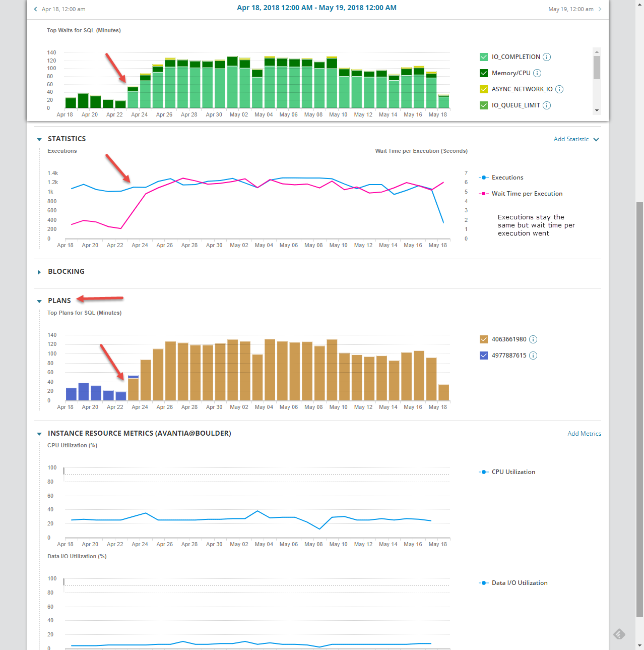The height and width of the screenshot is (650, 644).
Task: Collapse the STATISTICS section
Action: pyautogui.click(x=39, y=139)
